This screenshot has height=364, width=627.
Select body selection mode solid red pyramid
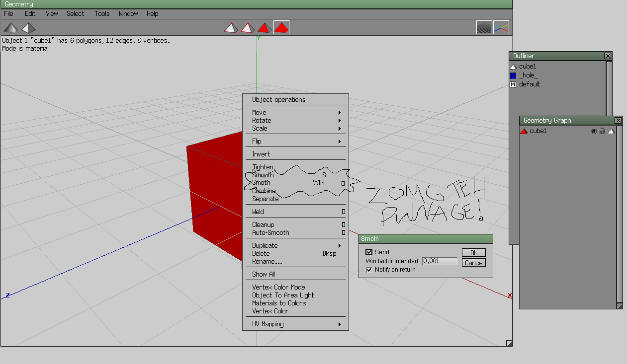click(x=281, y=27)
